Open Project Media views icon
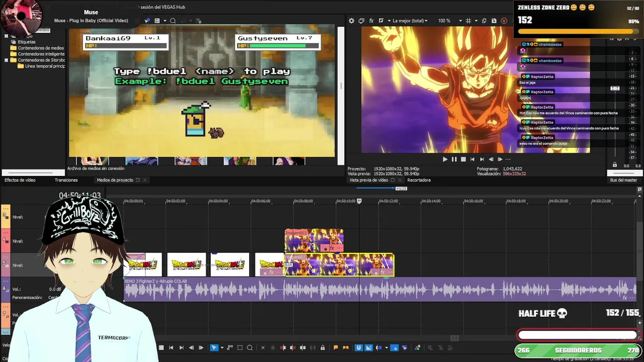The height and width of the screenshot is (362, 644). [157, 21]
